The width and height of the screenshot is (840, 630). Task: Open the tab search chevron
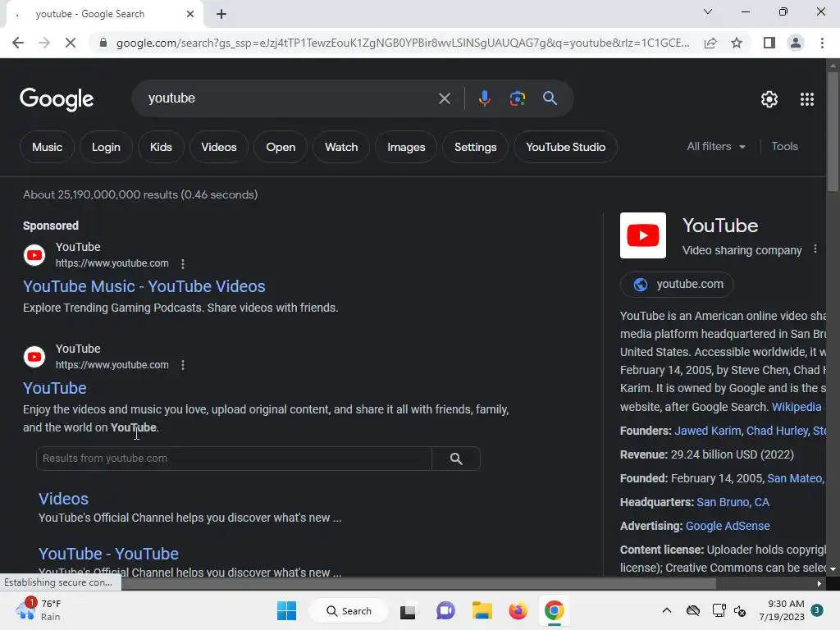point(708,11)
